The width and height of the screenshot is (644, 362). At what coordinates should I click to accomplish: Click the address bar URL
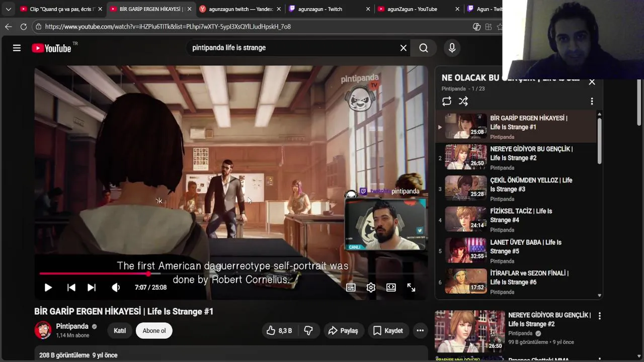pos(168,27)
